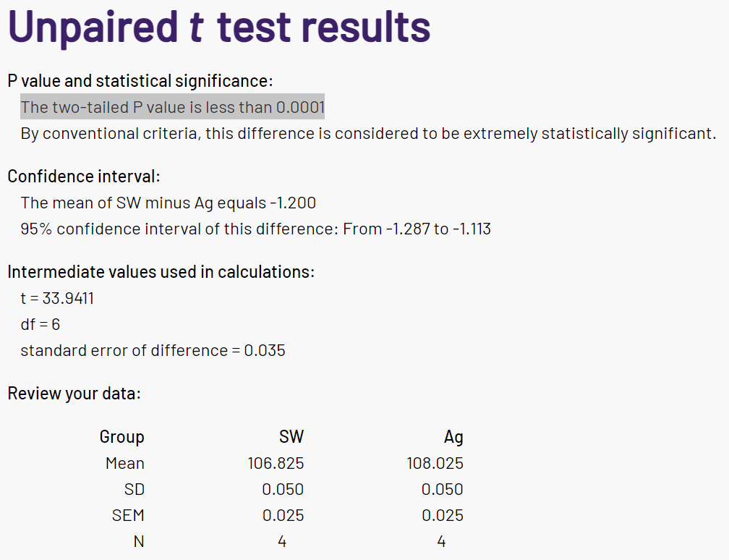The image size is (729, 560).
Task: Click the 'extremely statistically significant' sentence
Action: point(368,133)
